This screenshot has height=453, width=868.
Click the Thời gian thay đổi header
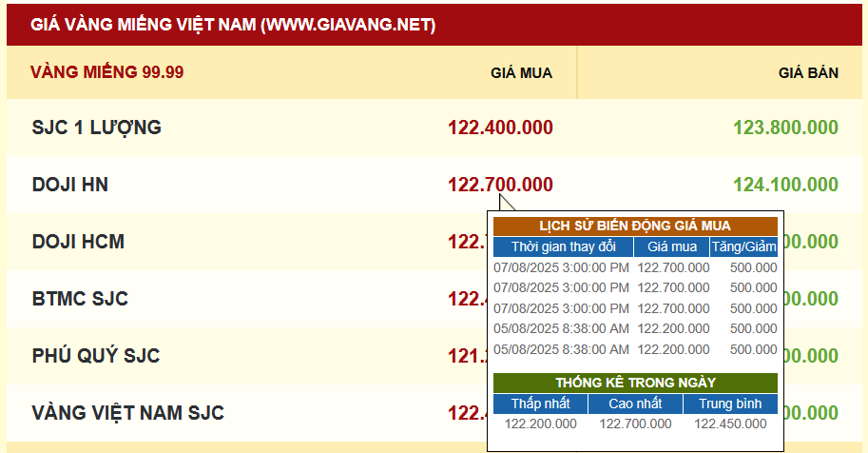[x=564, y=246]
